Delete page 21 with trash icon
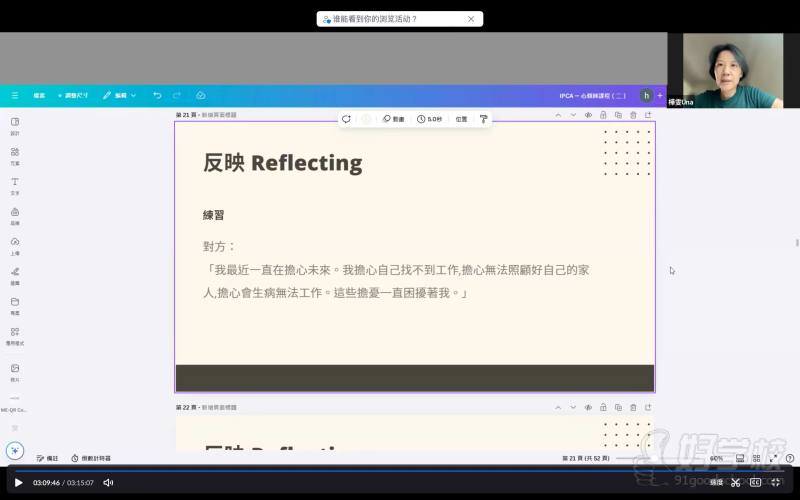Image resolution: width=800 pixels, height=500 pixels. (633, 115)
